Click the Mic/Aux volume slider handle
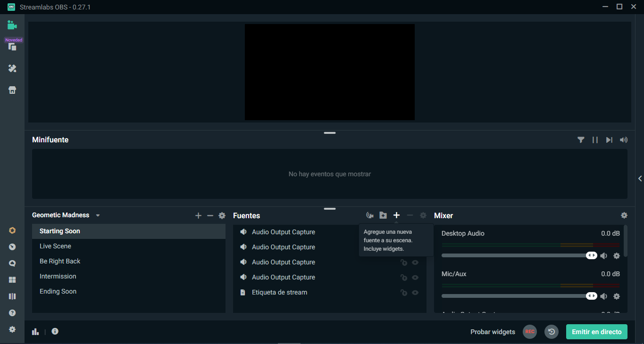This screenshot has height=344, width=644. [x=591, y=296]
